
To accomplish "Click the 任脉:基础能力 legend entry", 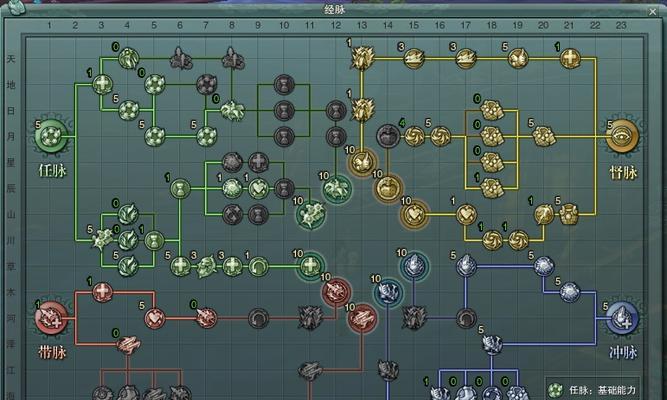I will pos(593,389).
